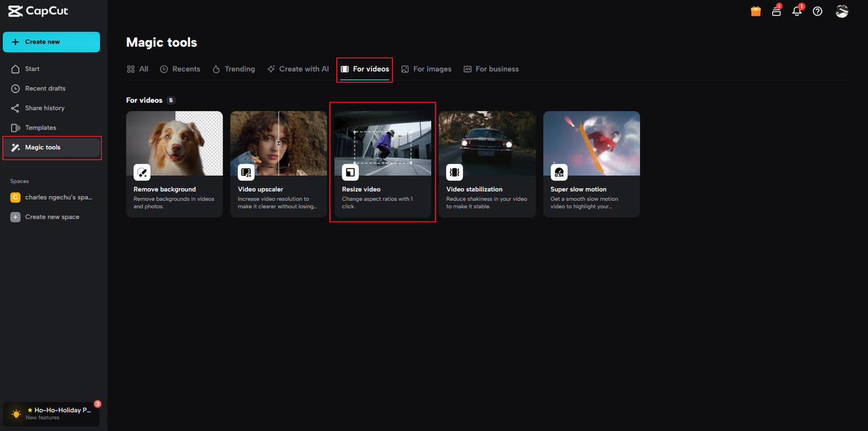Click your profile avatar
Viewport: 868px width, 431px height.
pos(842,11)
